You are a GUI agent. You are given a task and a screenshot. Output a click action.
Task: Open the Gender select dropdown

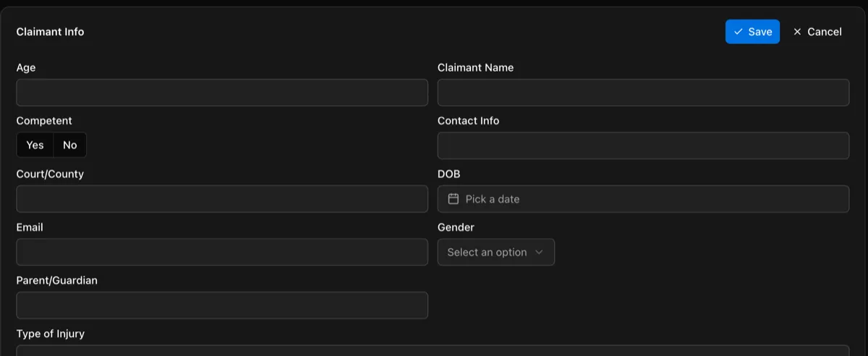[x=496, y=252]
